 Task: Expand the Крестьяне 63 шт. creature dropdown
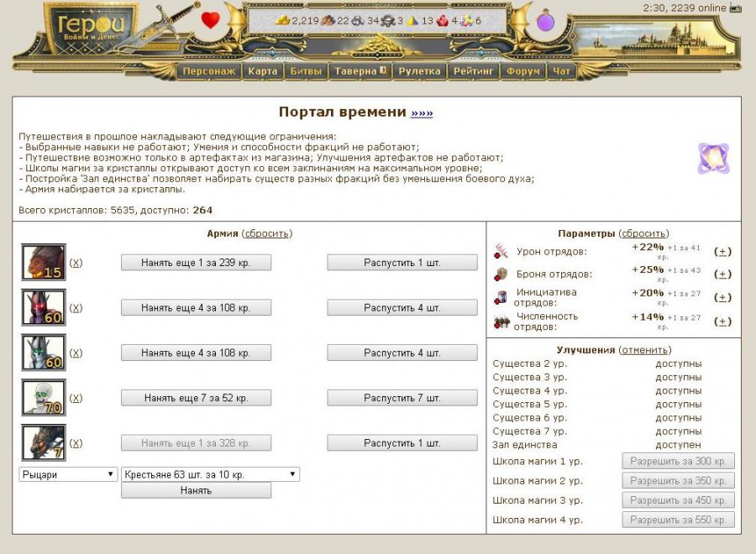(x=210, y=474)
